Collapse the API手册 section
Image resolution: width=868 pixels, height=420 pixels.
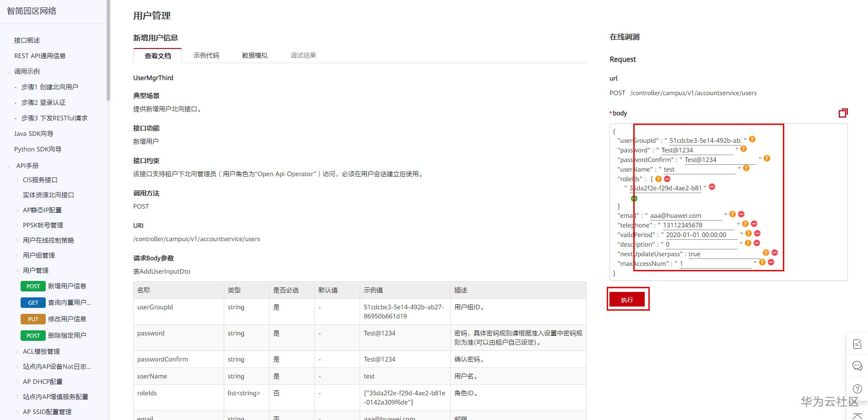point(9,166)
